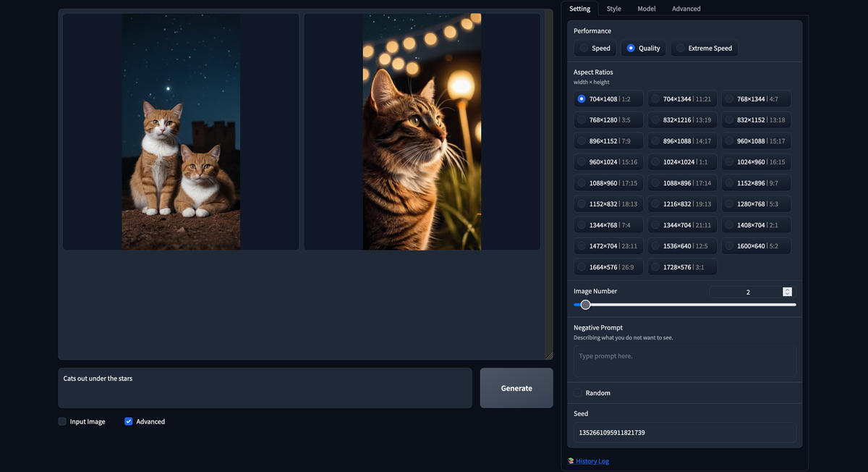The height and width of the screenshot is (472, 868).
Task: Enable the Random seed checkbox
Action: [579, 393]
